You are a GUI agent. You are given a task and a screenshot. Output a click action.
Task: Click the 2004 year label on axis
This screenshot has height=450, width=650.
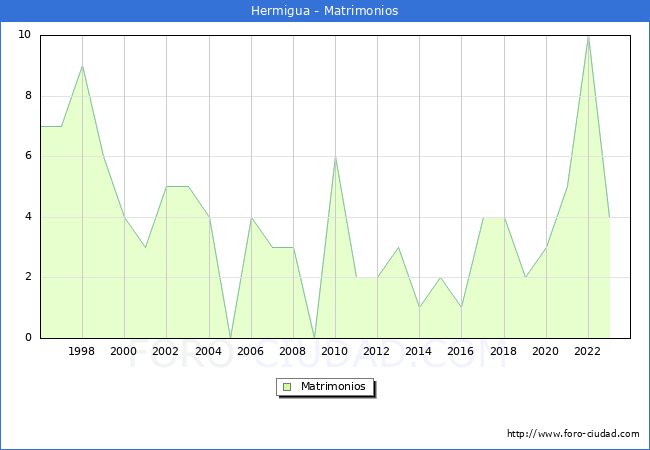click(208, 351)
